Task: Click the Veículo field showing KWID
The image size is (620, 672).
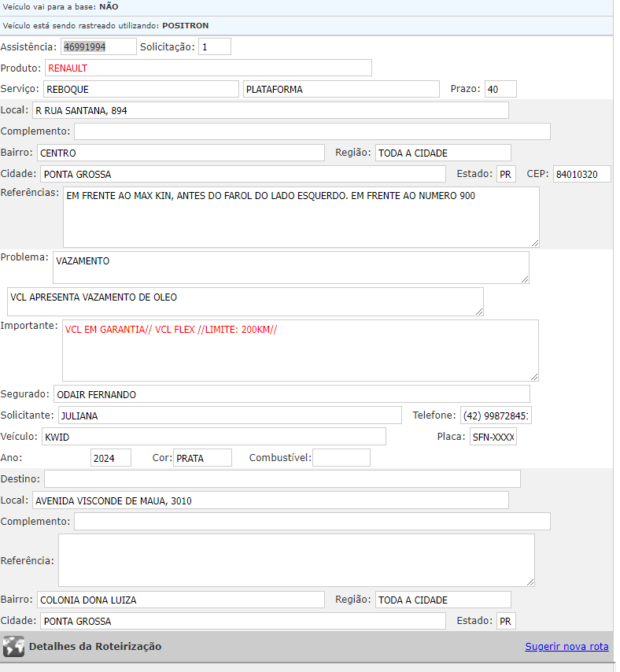Action: 214,436
